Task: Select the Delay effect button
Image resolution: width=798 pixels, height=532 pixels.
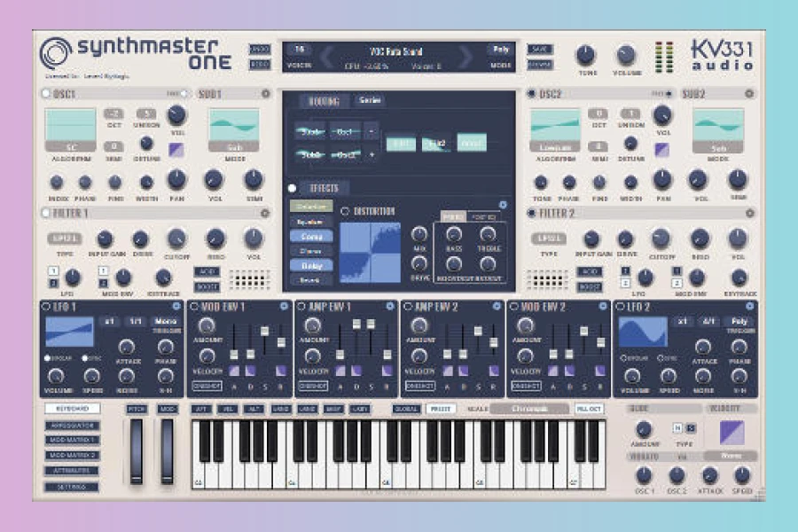Action: pyautogui.click(x=311, y=265)
